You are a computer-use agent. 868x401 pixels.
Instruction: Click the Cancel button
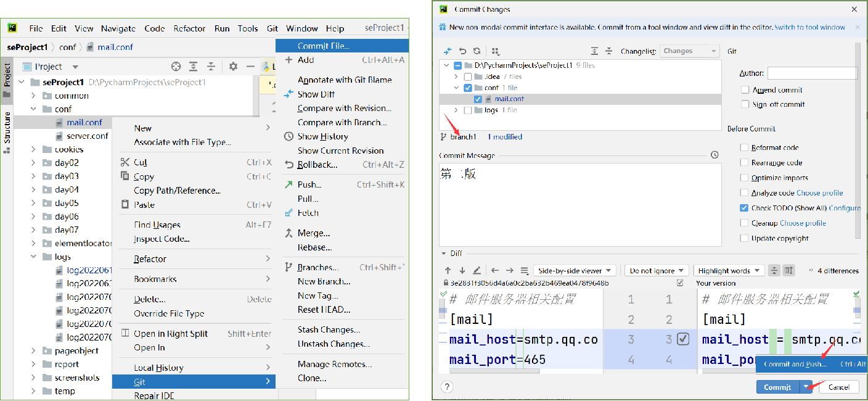[x=839, y=387]
